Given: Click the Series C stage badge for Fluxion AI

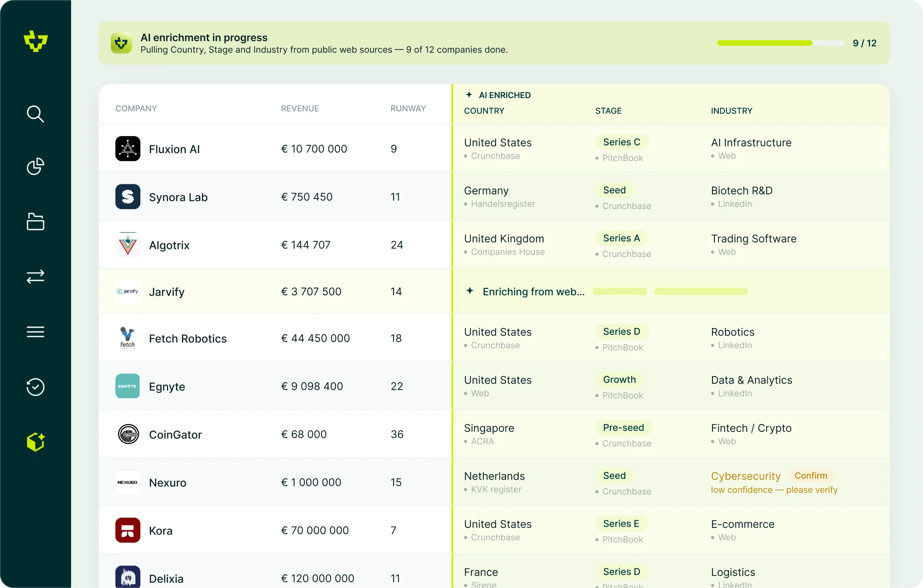Looking at the screenshot, I should (622, 142).
